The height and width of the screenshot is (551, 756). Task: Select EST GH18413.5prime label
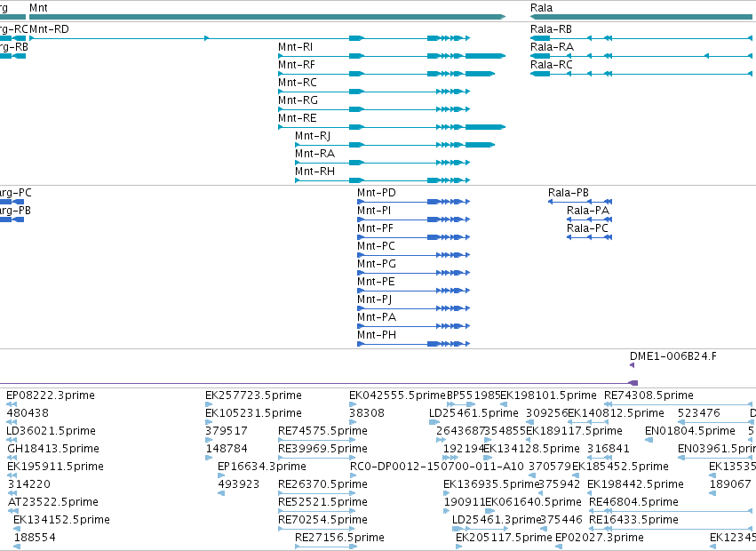[x=53, y=449]
